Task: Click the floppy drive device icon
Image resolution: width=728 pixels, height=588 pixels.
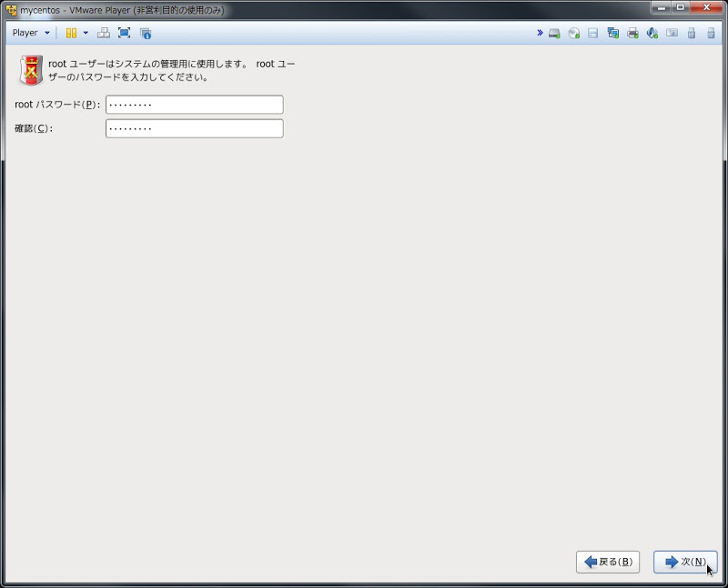Action: [592, 33]
